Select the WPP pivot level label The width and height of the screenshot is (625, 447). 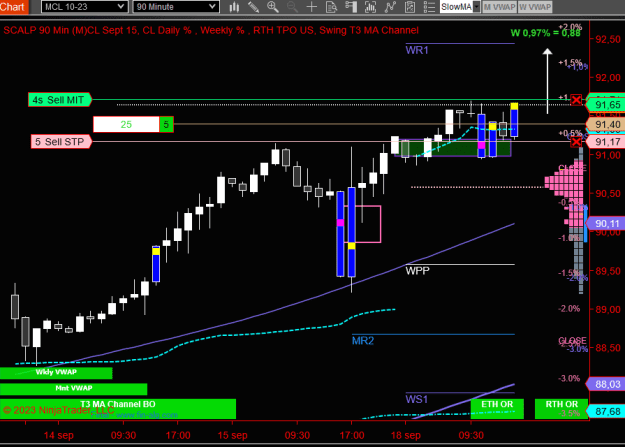click(x=417, y=271)
